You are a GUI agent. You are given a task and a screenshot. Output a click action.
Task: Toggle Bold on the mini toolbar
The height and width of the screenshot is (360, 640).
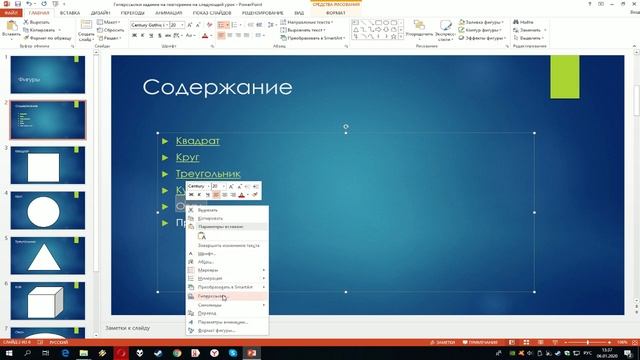point(191,195)
